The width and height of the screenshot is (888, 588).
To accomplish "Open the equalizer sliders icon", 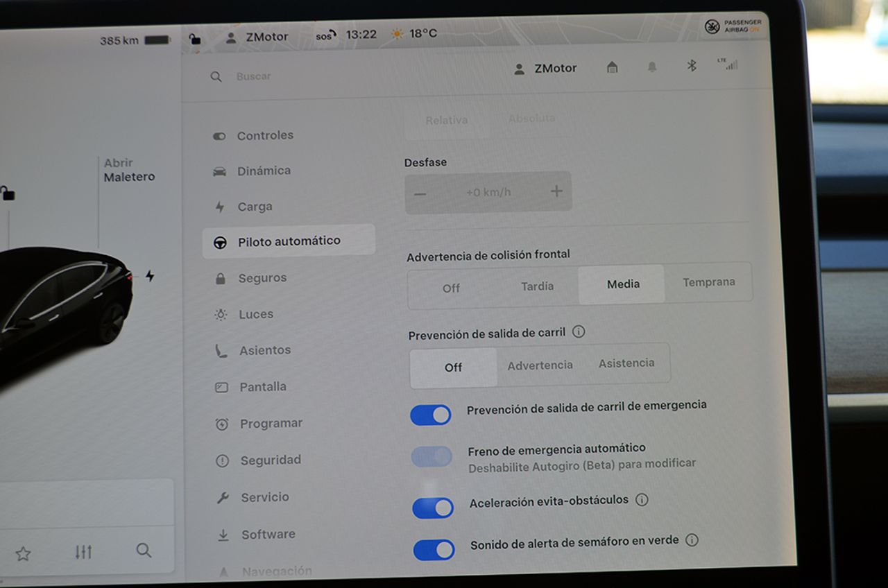I will [x=83, y=552].
